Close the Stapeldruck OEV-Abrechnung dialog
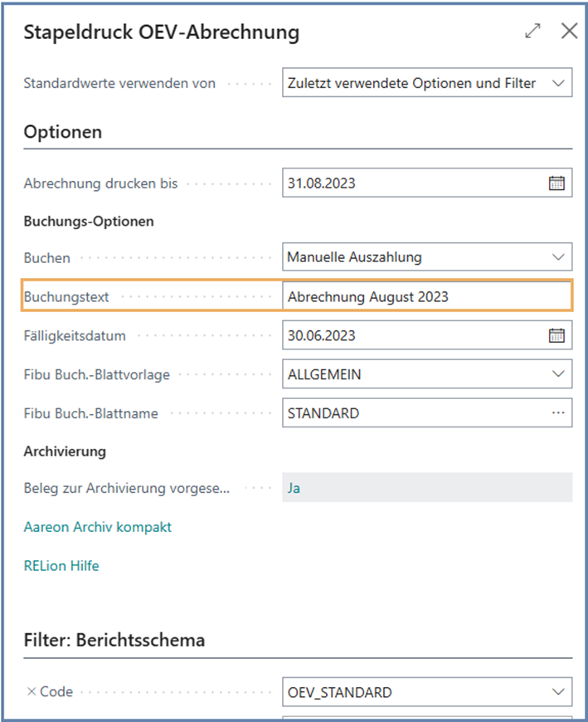 pyautogui.click(x=569, y=31)
